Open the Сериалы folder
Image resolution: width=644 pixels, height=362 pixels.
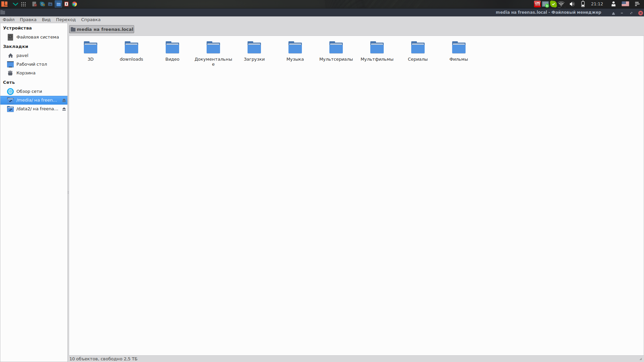click(418, 48)
